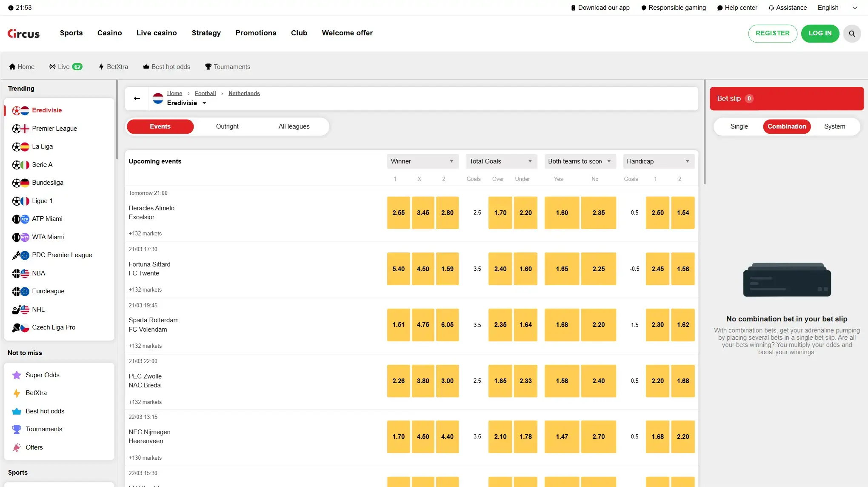The height and width of the screenshot is (487, 868).
Task: Open the Circus logo home
Action: (24, 34)
